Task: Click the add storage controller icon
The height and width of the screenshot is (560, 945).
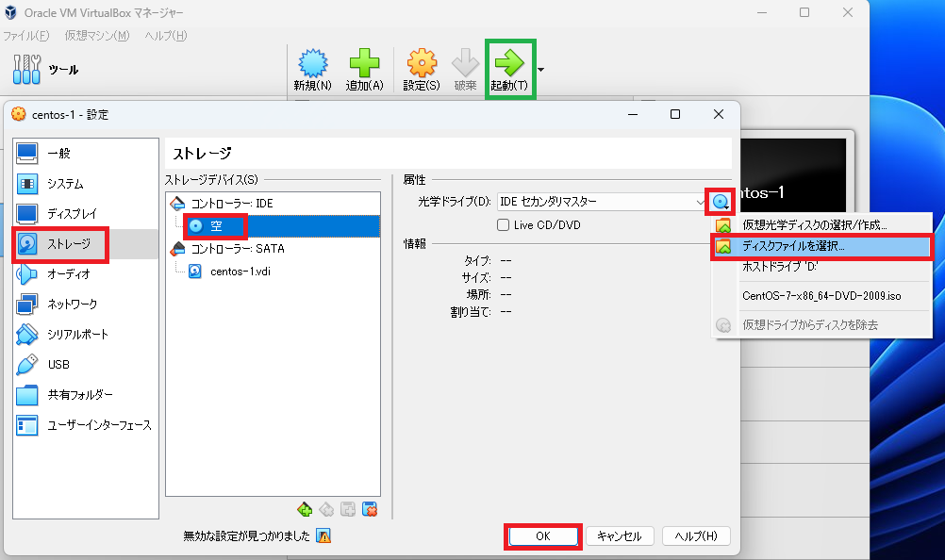Action: pyautogui.click(x=305, y=510)
